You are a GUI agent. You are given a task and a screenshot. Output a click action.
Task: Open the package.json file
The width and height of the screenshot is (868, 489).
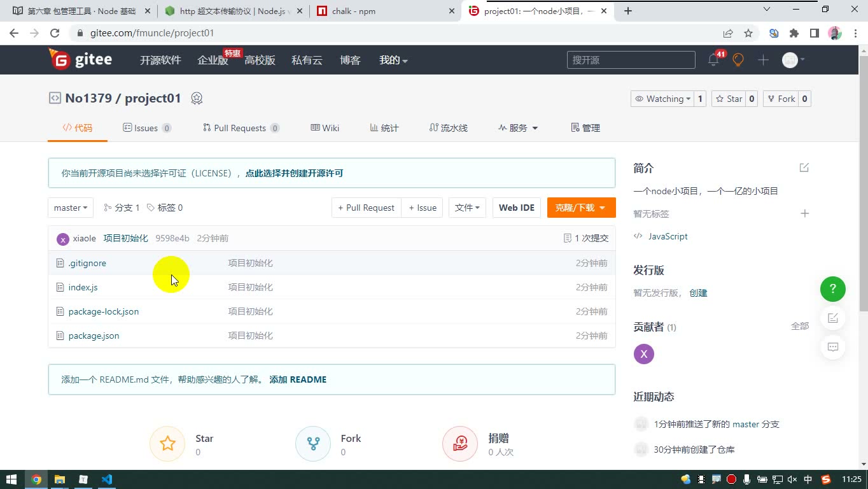coord(94,336)
